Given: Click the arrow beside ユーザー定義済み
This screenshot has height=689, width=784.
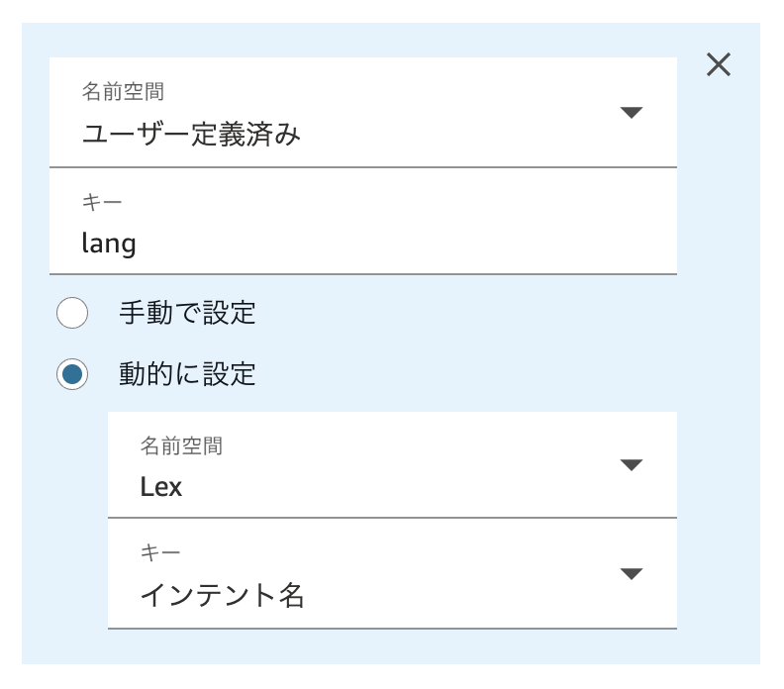Looking at the screenshot, I should point(631,112).
